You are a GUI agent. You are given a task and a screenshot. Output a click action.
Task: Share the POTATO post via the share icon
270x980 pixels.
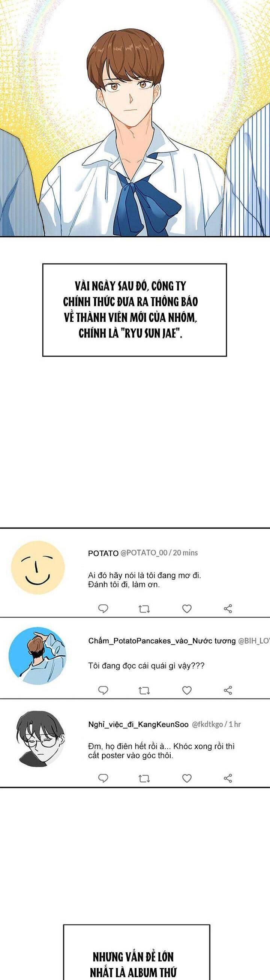[228, 609]
